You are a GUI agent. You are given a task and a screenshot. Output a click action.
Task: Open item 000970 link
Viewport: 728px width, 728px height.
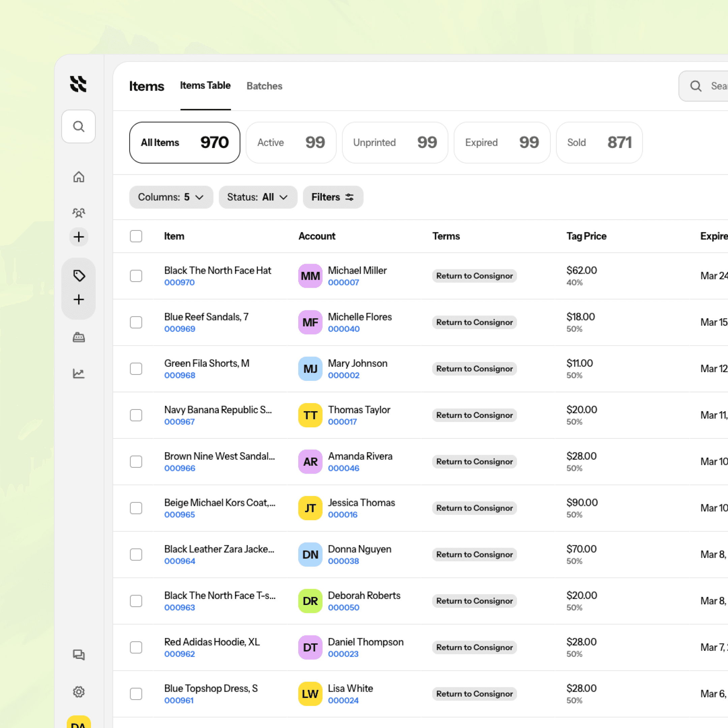[x=179, y=282]
